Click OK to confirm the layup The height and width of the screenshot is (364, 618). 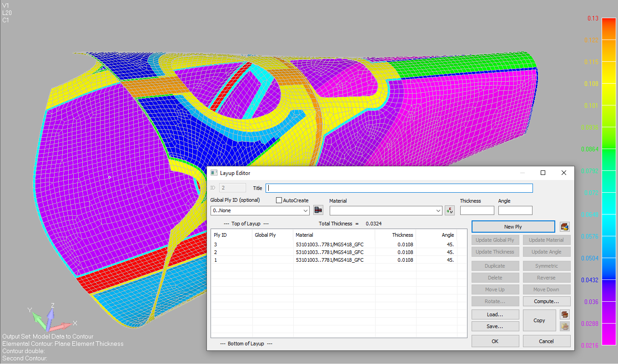point(495,341)
